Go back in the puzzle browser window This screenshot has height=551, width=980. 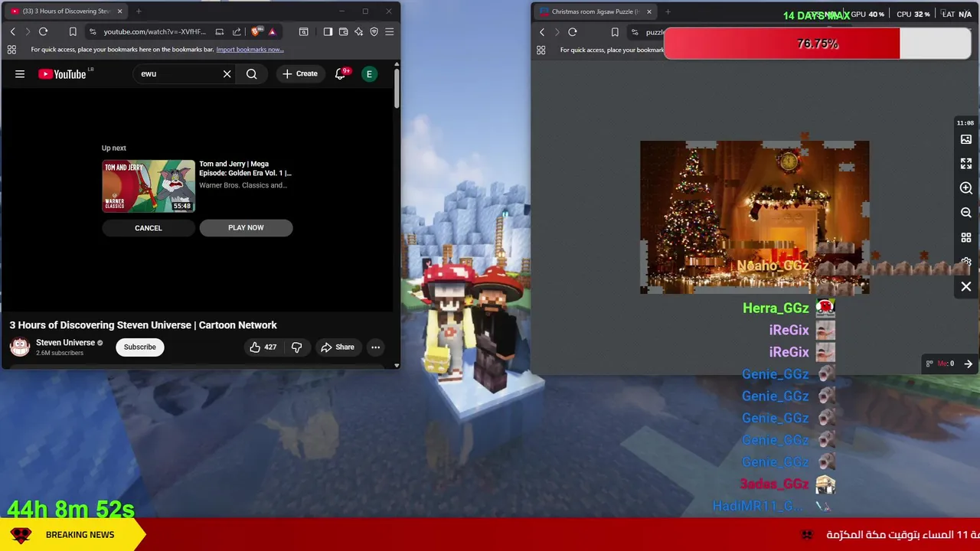(542, 32)
